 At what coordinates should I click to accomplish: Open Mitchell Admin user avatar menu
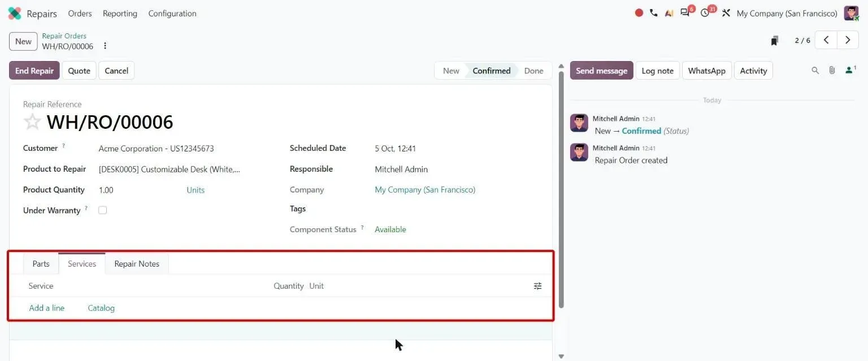pyautogui.click(x=851, y=13)
